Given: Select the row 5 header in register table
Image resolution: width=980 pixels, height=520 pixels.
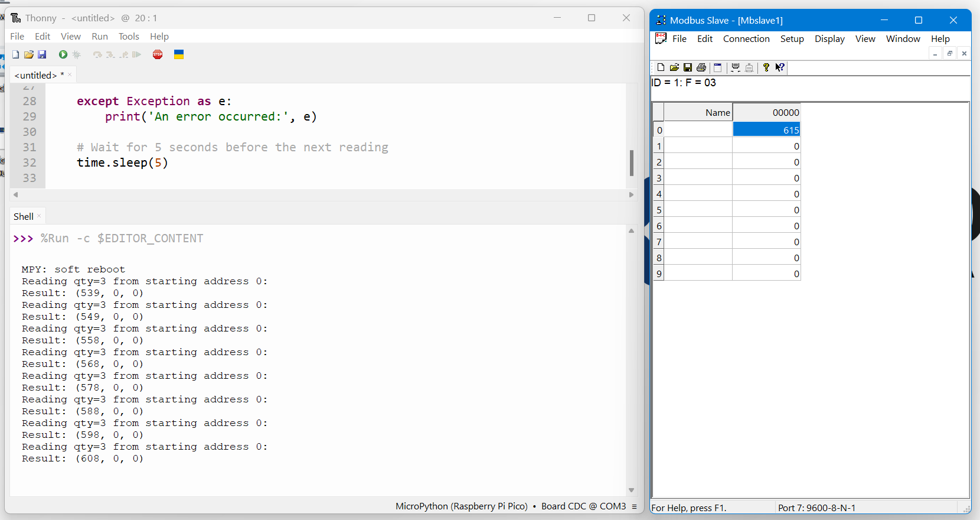Looking at the screenshot, I should [x=659, y=210].
